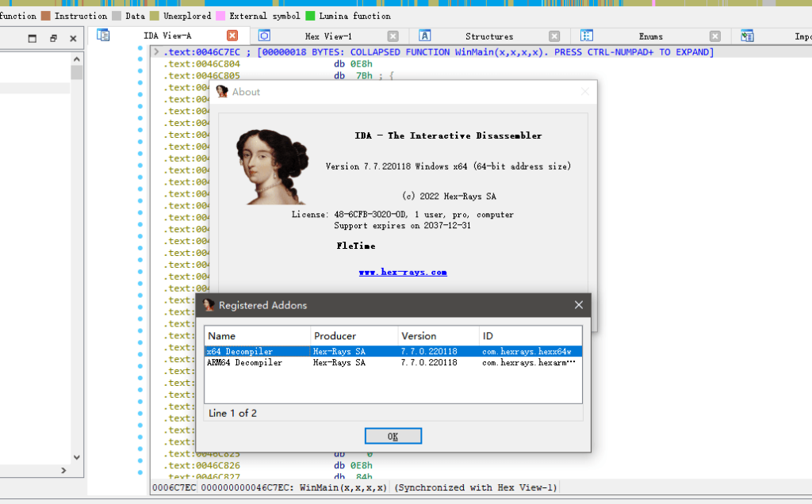Viewport: 812px width, 504px height.
Task: Expand the collapsed WinMain function arrow
Action: click(x=156, y=52)
